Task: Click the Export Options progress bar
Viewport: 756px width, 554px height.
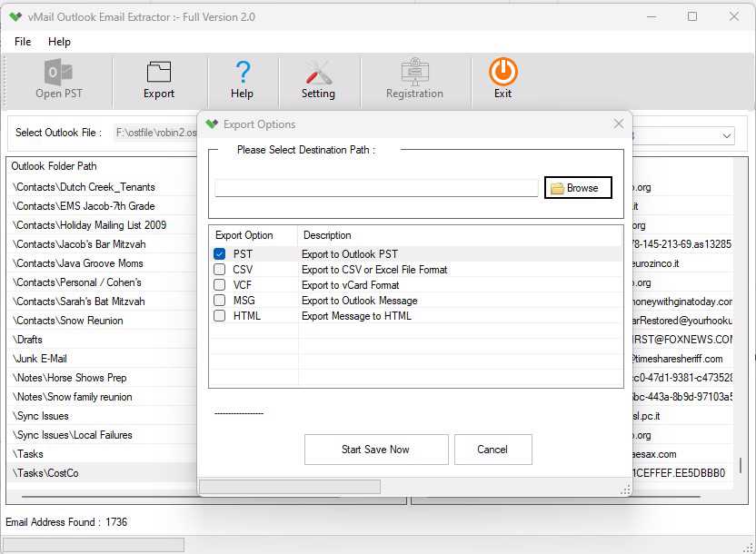Action: (290, 487)
